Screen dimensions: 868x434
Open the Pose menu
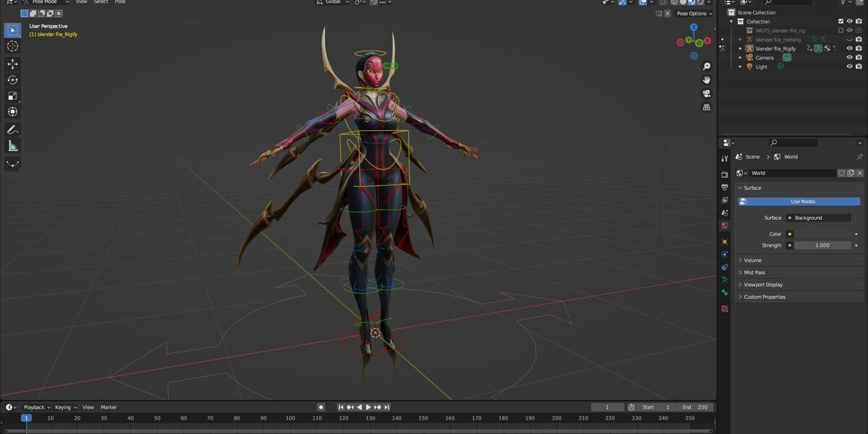pyautogui.click(x=120, y=2)
